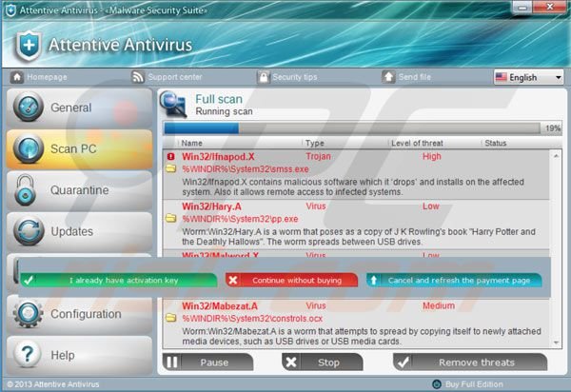The width and height of the screenshot is (571, 392).
Task: Click the Send file link
Action: (414, 77)
